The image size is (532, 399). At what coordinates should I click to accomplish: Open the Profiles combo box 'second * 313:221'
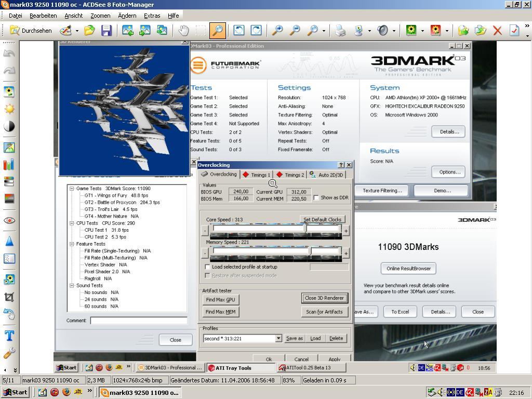(x=243, y=338)
